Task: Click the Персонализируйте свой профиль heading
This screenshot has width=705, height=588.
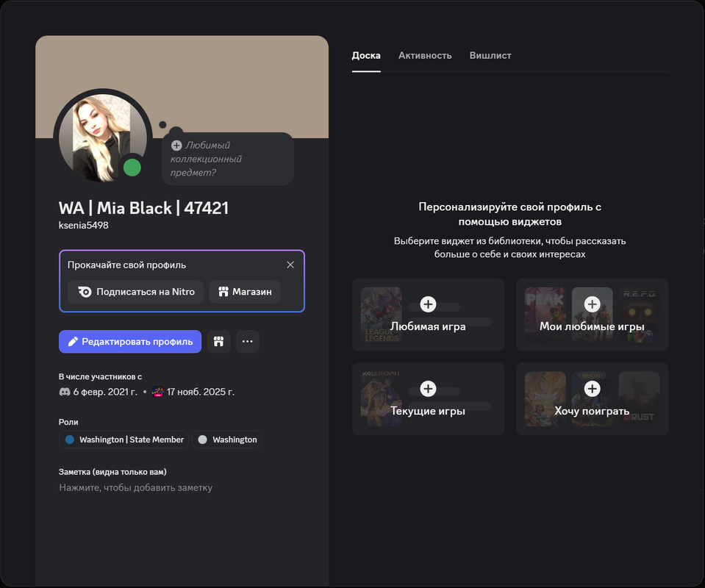Action: tap(510, 214)
